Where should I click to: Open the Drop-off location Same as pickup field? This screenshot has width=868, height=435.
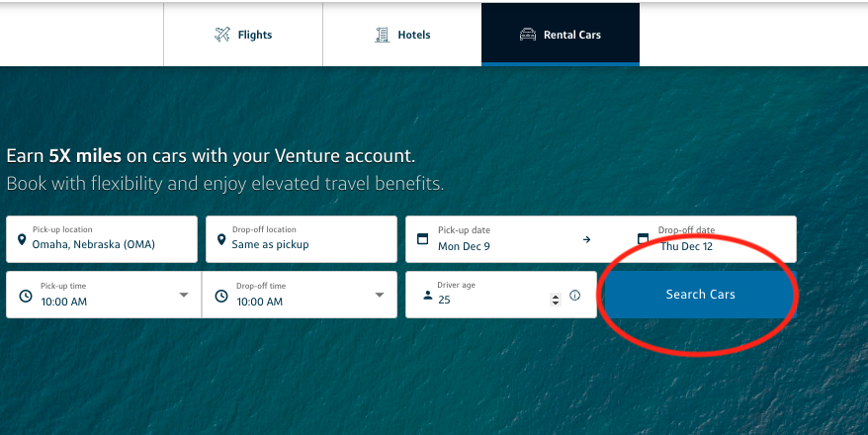[x=302, y=239]
